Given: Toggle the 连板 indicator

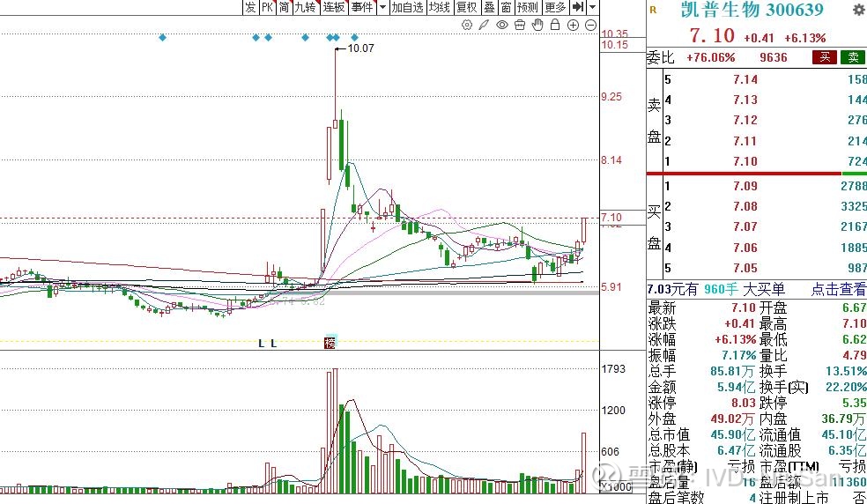Looking at the screenshot, I should coord(334,7).
